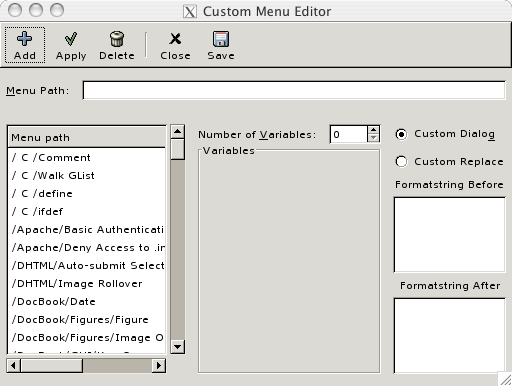Viewport: 512px width, 386px height.
Task: Select /DHTML/Auto-submit Select entry
Action: [x=86, y=265]
